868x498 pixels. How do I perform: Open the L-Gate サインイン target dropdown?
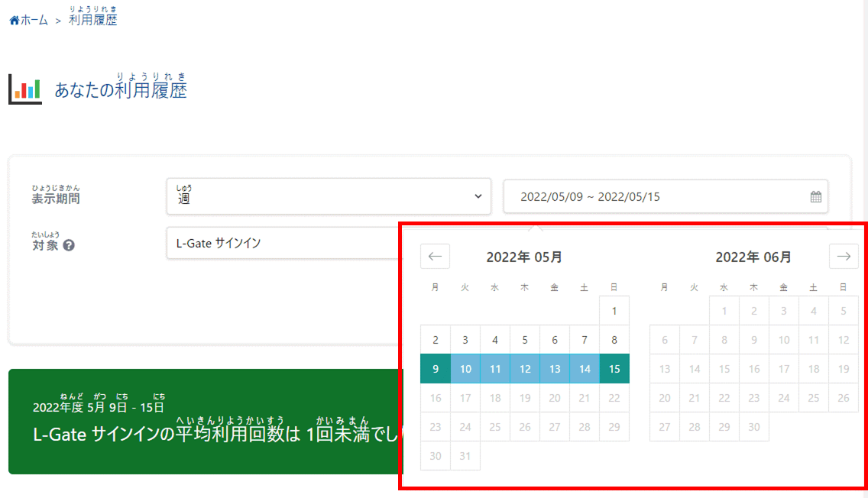[285, 243]
